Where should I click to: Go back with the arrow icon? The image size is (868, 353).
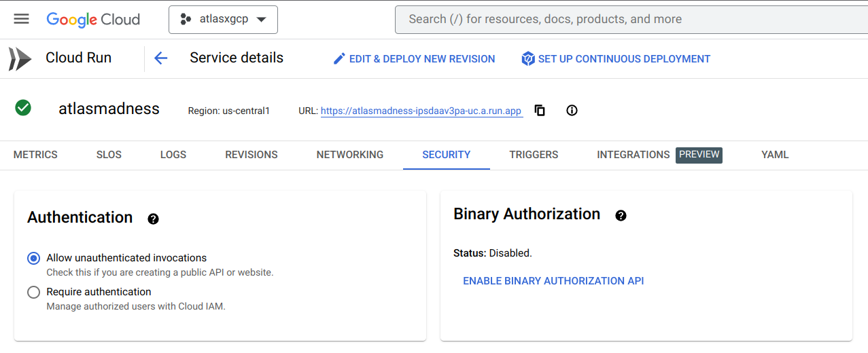coord(161,58)
